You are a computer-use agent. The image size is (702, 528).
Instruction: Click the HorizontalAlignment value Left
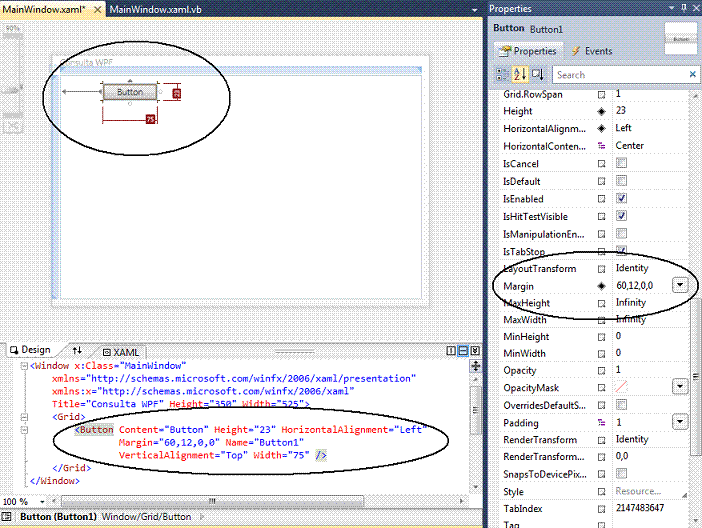623,128
